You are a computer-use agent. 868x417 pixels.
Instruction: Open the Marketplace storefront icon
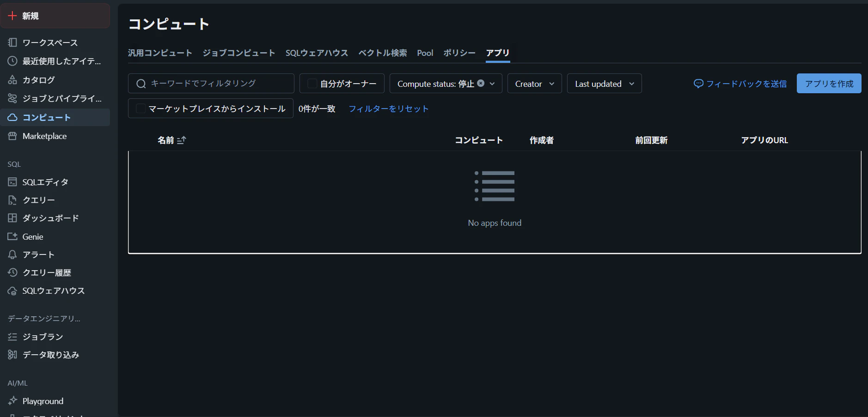click(x=12, y=136)
